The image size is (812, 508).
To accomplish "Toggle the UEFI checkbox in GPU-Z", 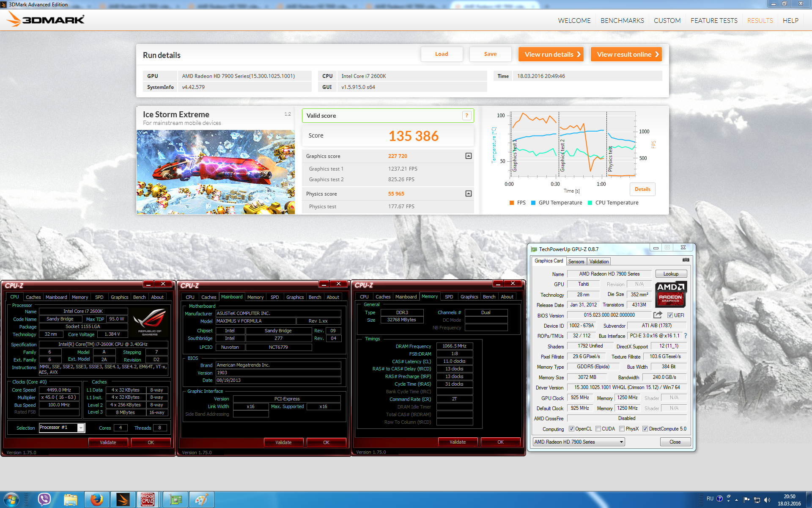I will coord(670,315).
